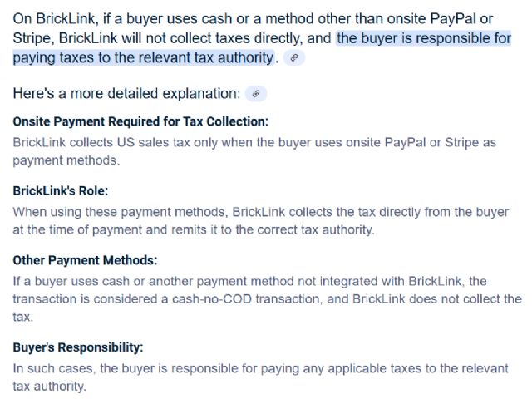Click the link icon after the highlighted sentence
The width and height of the screenshot is (532, 399).
click(294, 58)
